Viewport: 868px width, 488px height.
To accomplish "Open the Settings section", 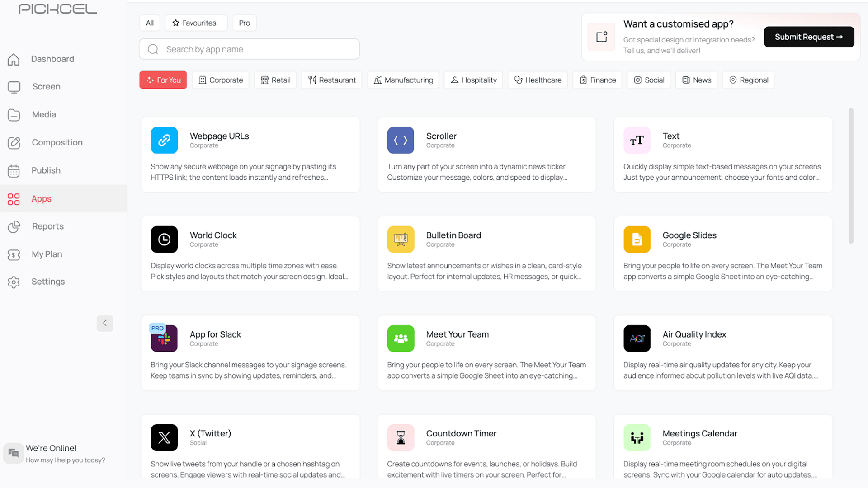I will point(48,281).
